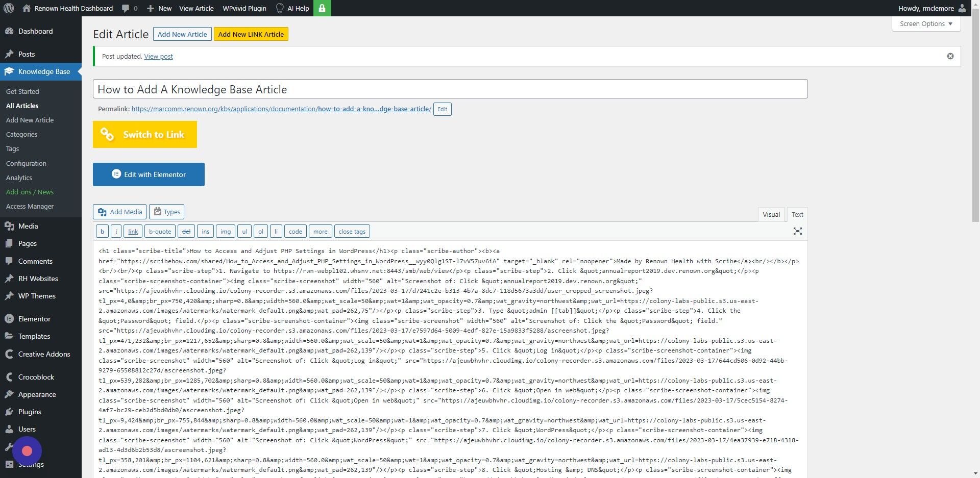Click the Add Media button
The height and width of the screenshot is (478, 980).
(120, 212)
